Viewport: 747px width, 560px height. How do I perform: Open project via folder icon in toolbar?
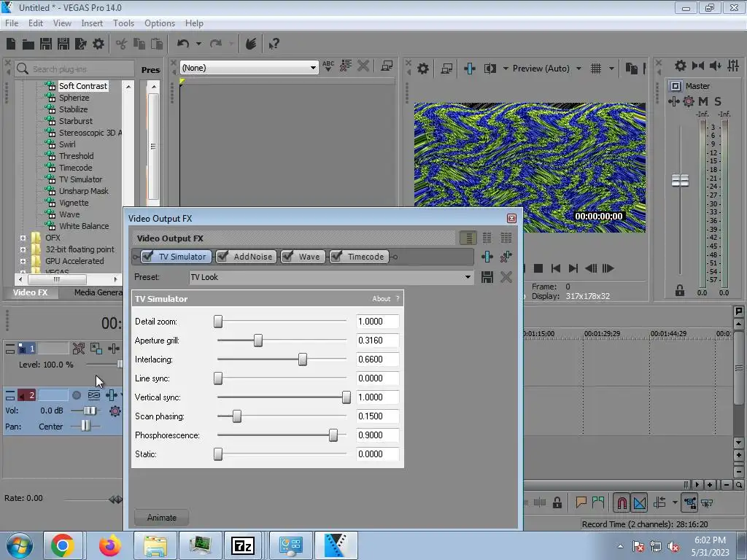(x=28, y=44)
